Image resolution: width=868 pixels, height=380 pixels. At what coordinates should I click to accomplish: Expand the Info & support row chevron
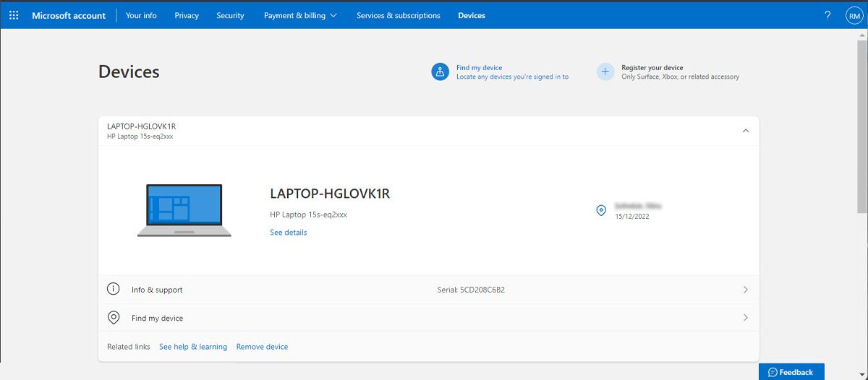click(746, 290)
